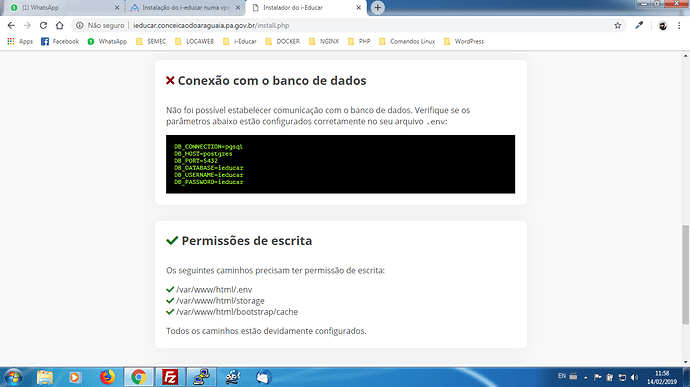Screen dimensions: 690x387
Task: Click the vertical scrollbar thumb
Action: (686, 274)
